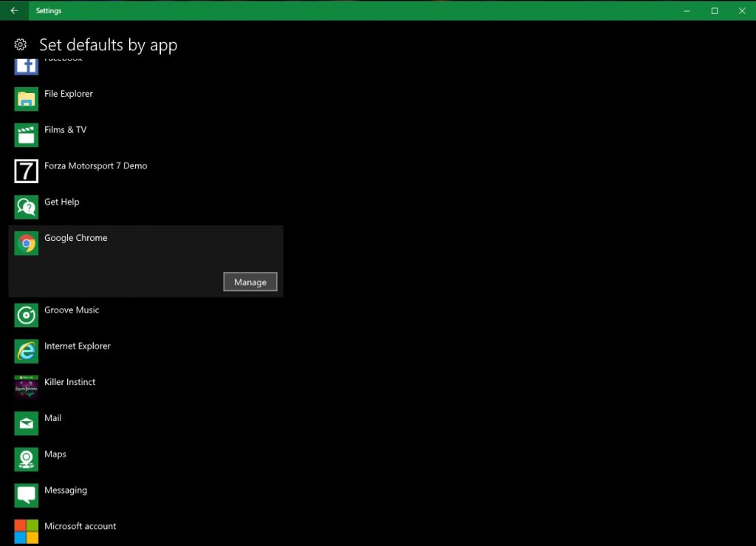The image size is (756, 546).
Task: Click the settings gear icon beside heading
Action: tap(20, 45)
